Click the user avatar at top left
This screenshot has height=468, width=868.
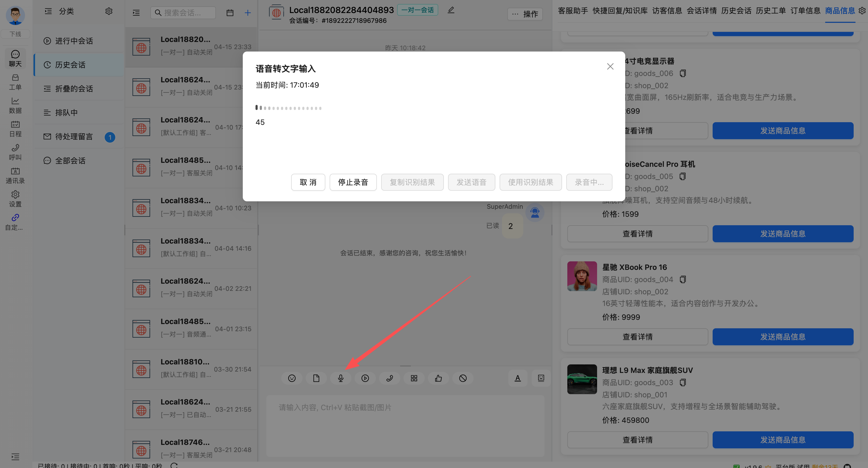[15, 15]
